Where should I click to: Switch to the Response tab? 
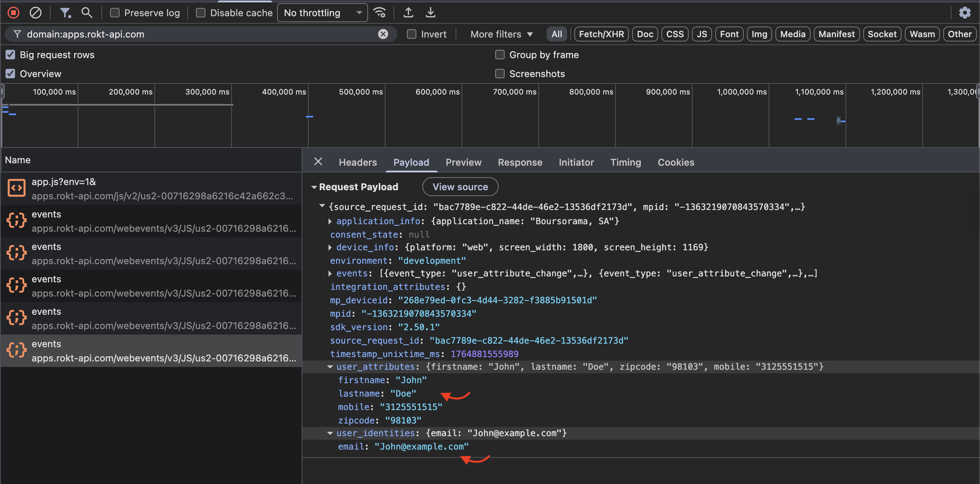[x=520, y=162]
